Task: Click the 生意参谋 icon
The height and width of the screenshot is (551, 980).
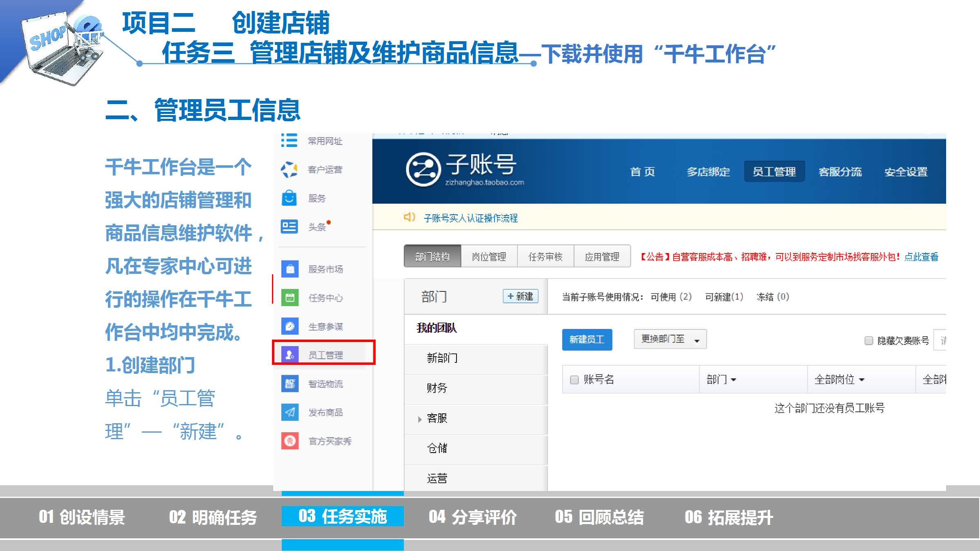Action: point(290,326)
